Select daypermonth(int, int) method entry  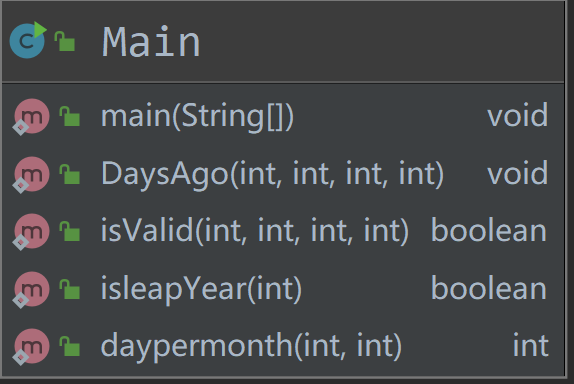point(251,347)
